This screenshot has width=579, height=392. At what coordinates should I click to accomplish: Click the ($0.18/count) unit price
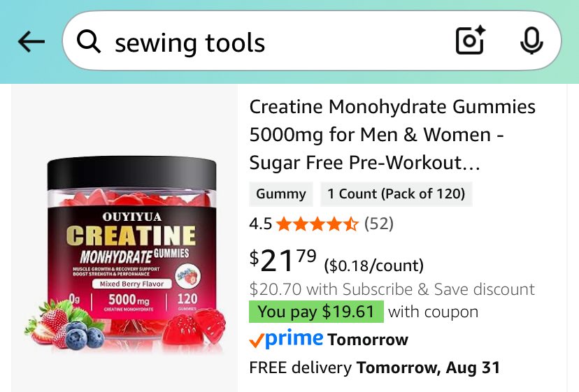[x=373, y=266]
